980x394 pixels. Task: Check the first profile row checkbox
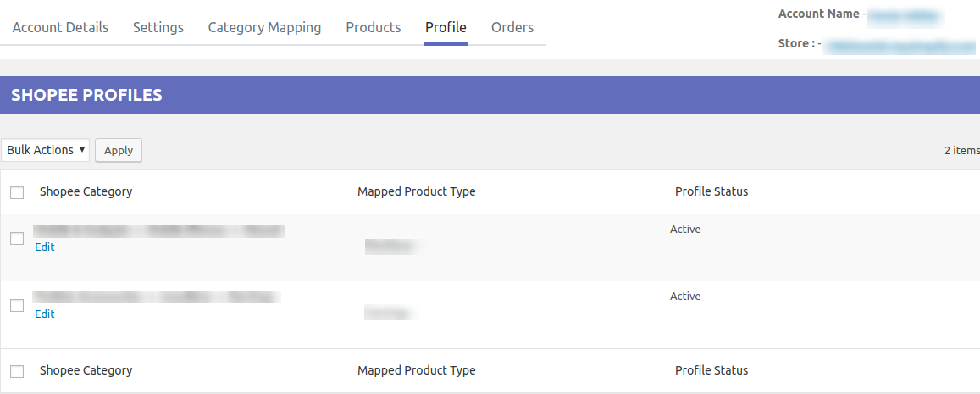pos(17,239)
